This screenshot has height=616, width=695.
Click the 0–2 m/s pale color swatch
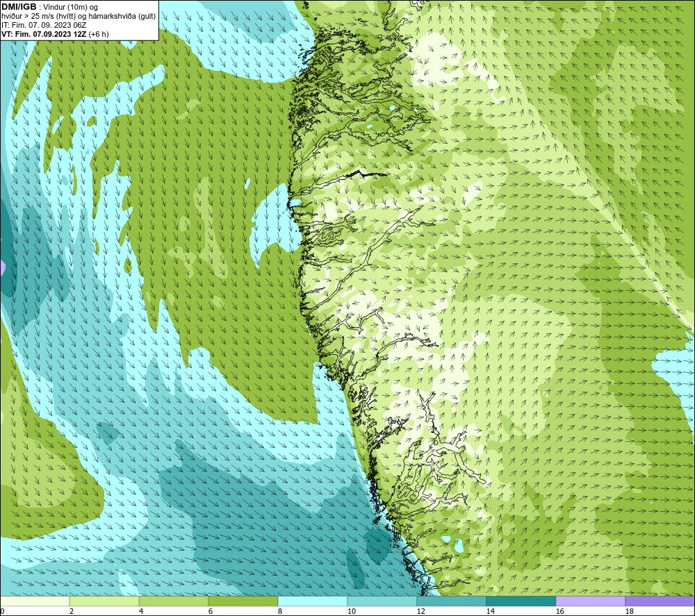click(x=35, y=601)
